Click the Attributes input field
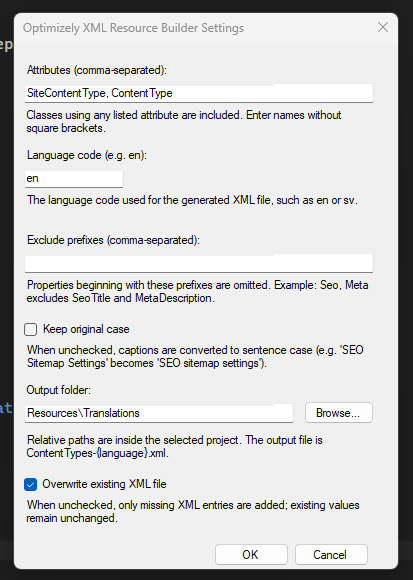This screenshot has width=413, height=580. 199,93
